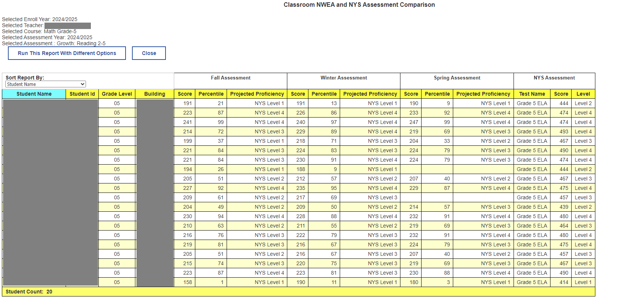Click the Winter Assessment group header
644x301 pixels.
coord(343,78)
